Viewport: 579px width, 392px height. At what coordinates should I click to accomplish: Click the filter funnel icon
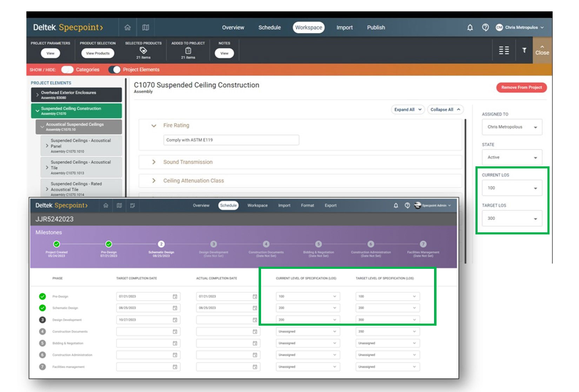pos(524,51)
